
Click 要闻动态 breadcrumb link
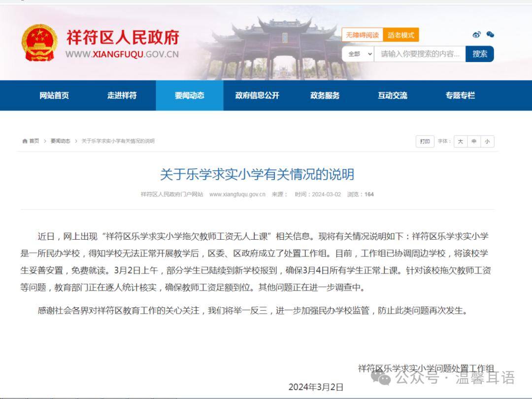pos(60,141)
